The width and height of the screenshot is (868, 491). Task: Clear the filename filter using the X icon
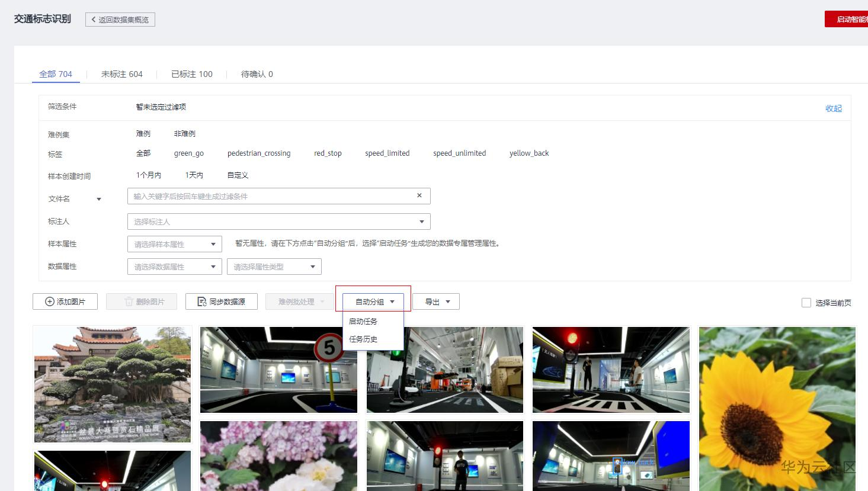coord(419,195)
